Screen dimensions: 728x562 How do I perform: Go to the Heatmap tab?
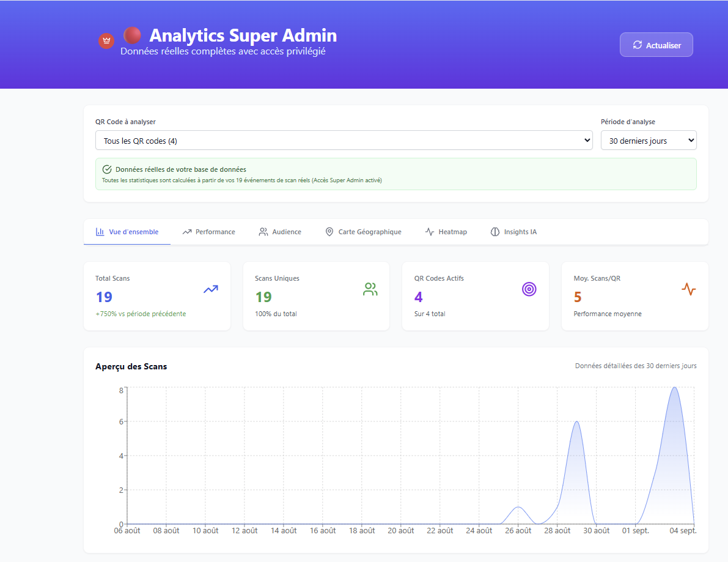click(x=446, y=232)
